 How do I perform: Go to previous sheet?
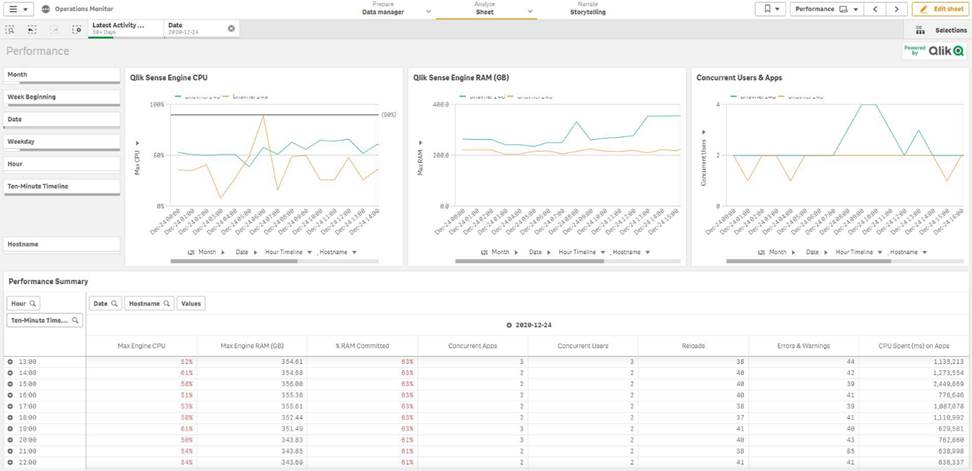[x=875, y=9]
